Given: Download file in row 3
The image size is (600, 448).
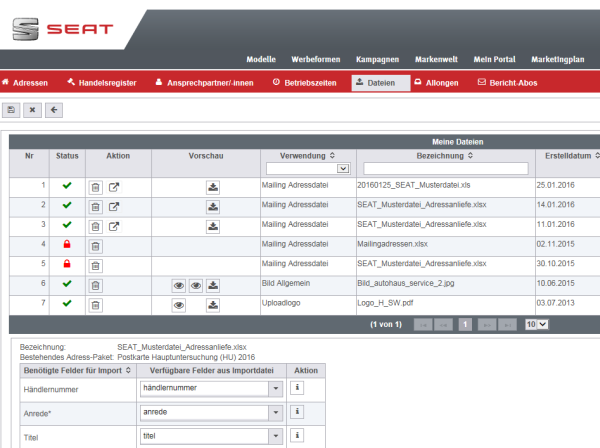Looking at the screenshot, I should click(x=213, y=226).
